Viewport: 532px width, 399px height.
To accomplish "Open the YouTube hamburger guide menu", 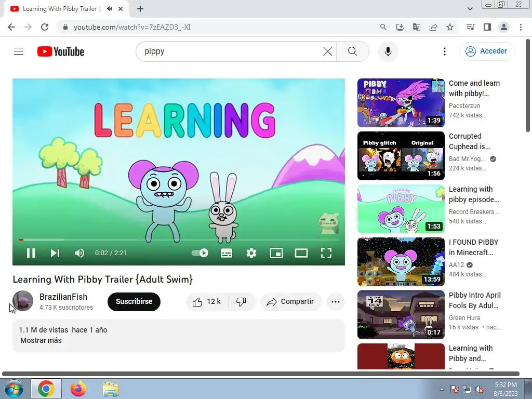I will pos(19,51).
